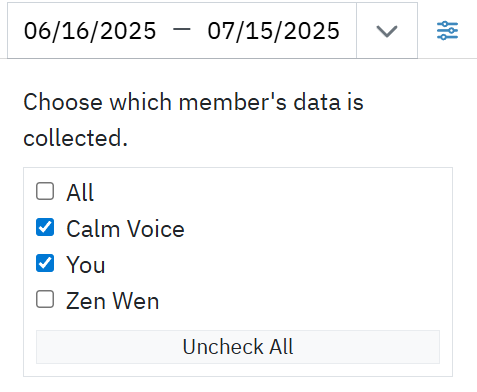The height and width of the screenshot is (392, 477).
Task: Click the You member label
Action: (x=86, y=265)
